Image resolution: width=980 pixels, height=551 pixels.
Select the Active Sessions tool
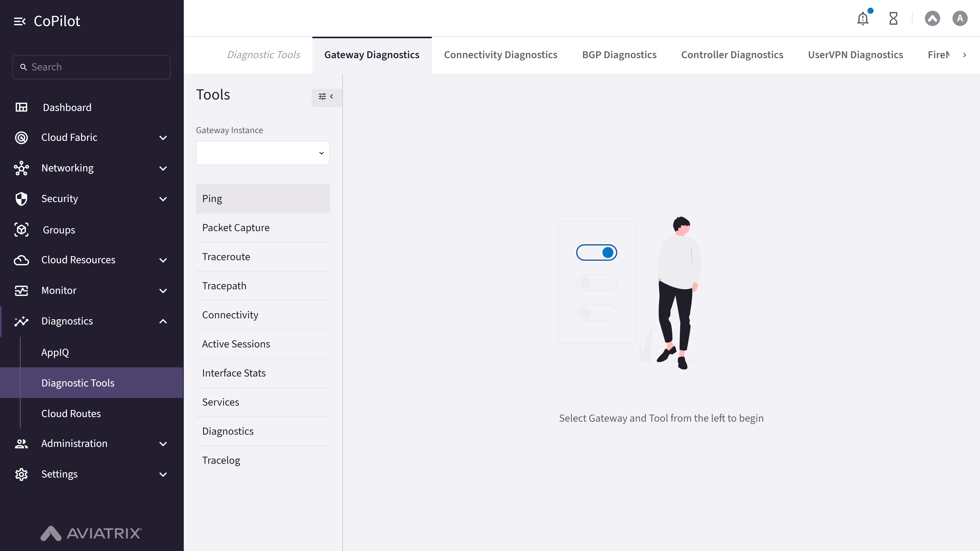click(263, 344)
